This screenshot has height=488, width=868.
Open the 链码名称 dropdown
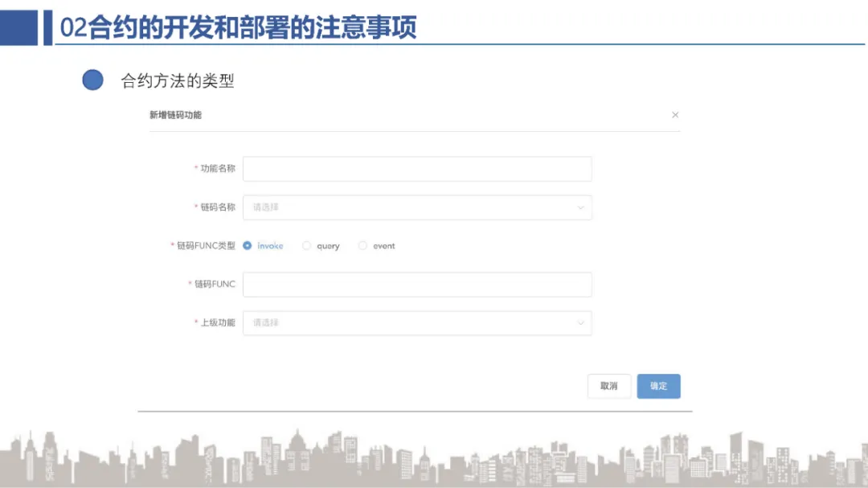(x=417, y=207)
